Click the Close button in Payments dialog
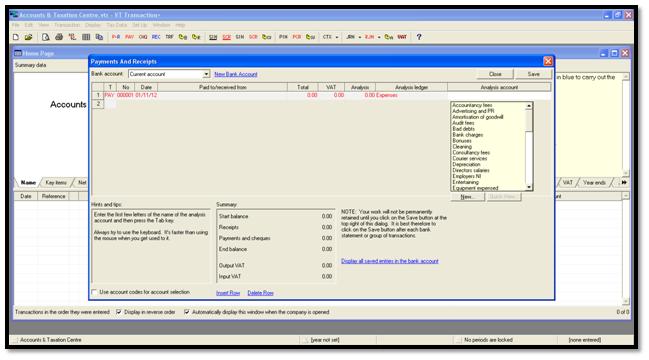Image resolution: width=649 pixels, height=360 pixels. (495, 74)
